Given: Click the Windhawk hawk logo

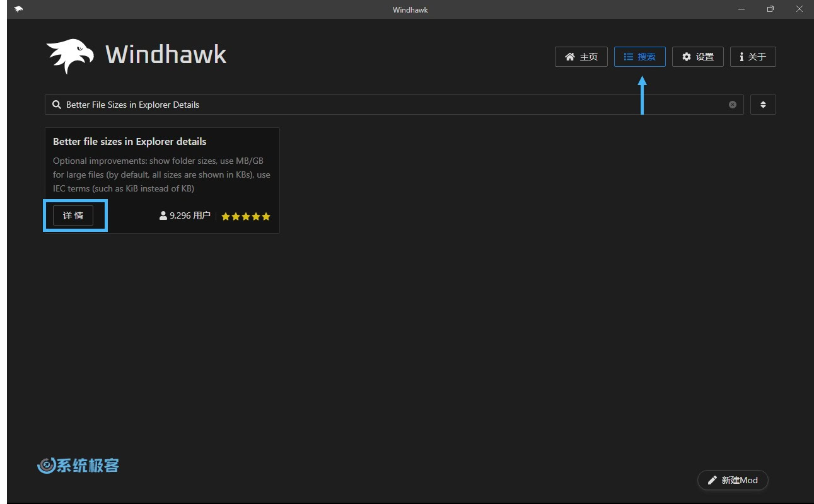Looking at the screenshot, I should coord(70,55).
